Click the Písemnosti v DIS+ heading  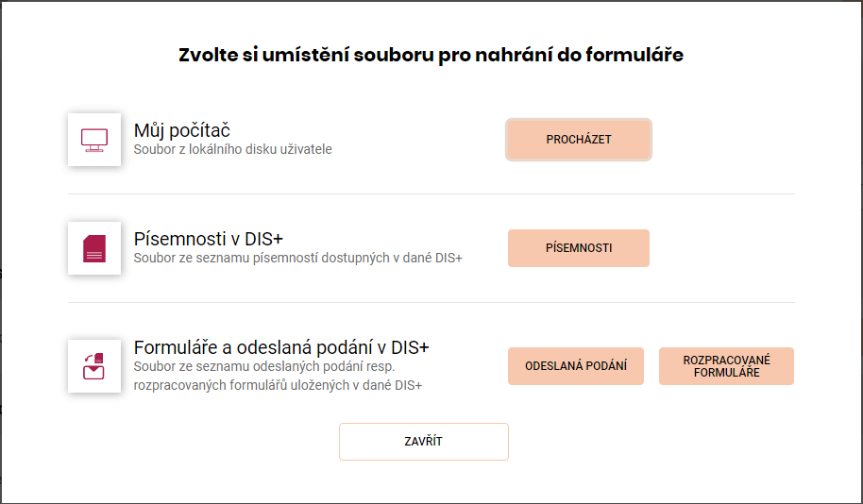pyautogui.click(x=208, y=239)
